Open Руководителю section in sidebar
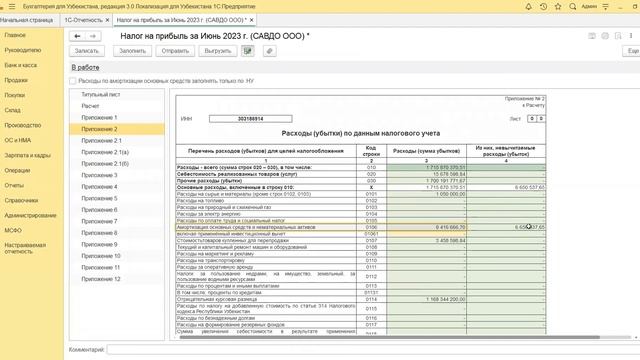 click(x=23, y=50)
